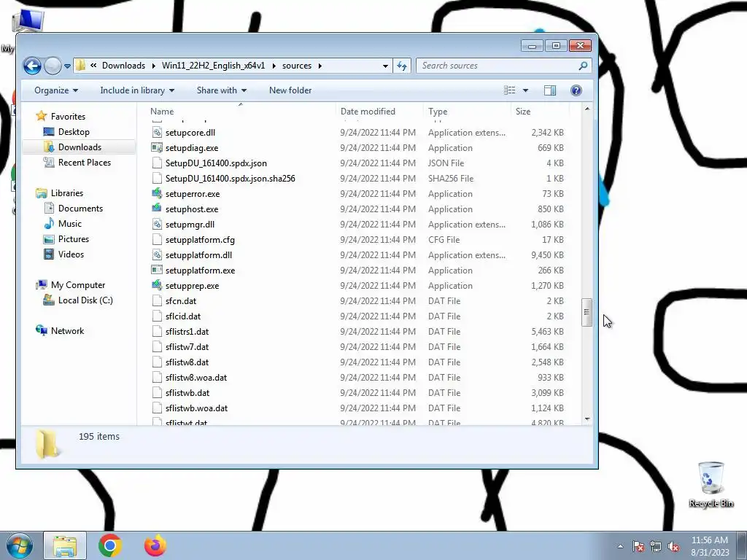Select the setupmgr.dll file icon
The width and height of the screenshot is (747, 560).
click(x=157, y=225)
